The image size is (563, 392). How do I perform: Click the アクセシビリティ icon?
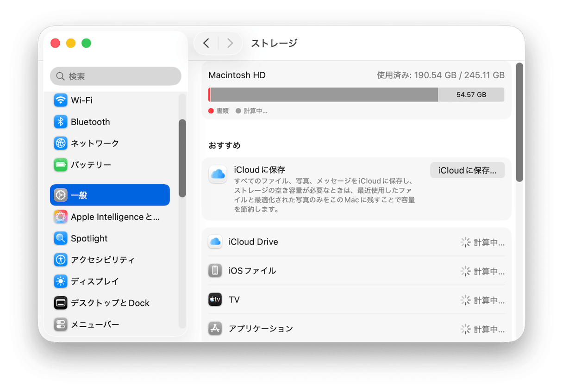point(61,260)
